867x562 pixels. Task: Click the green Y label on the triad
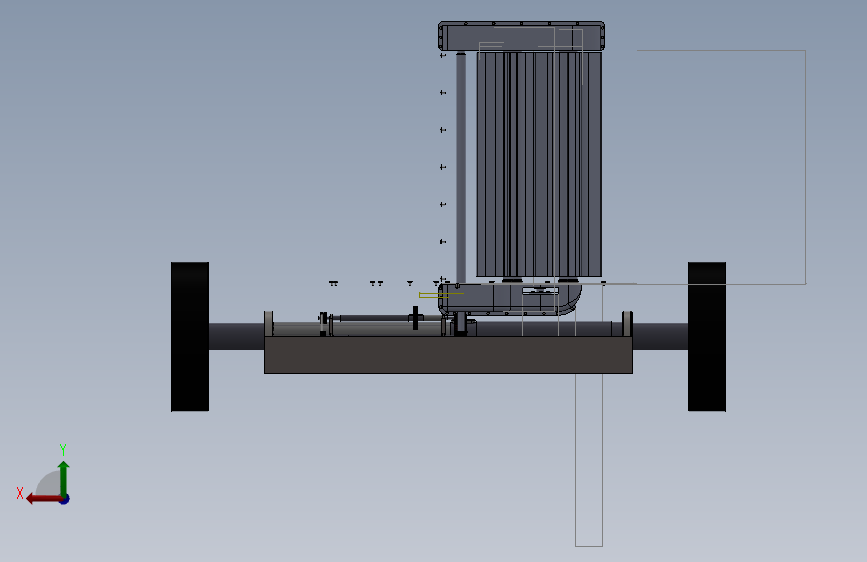click(x=63, y=449)
